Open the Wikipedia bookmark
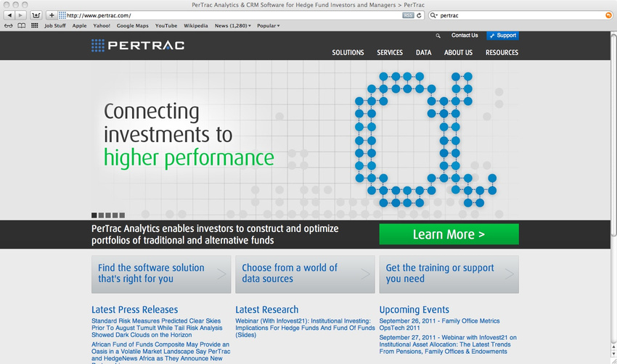 195,25
